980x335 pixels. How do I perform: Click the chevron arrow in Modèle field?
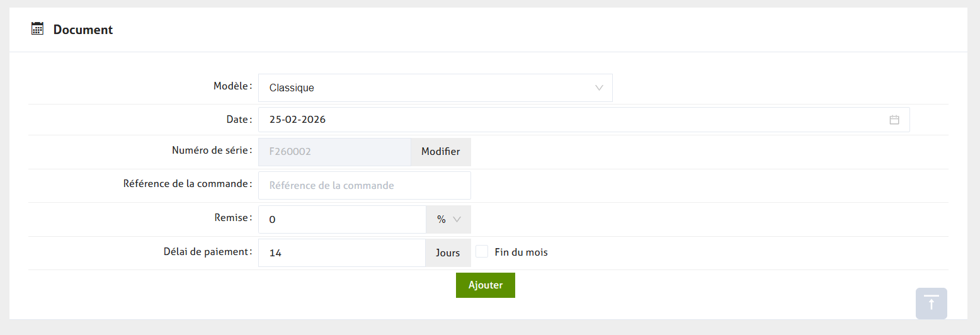coord(599,88)
